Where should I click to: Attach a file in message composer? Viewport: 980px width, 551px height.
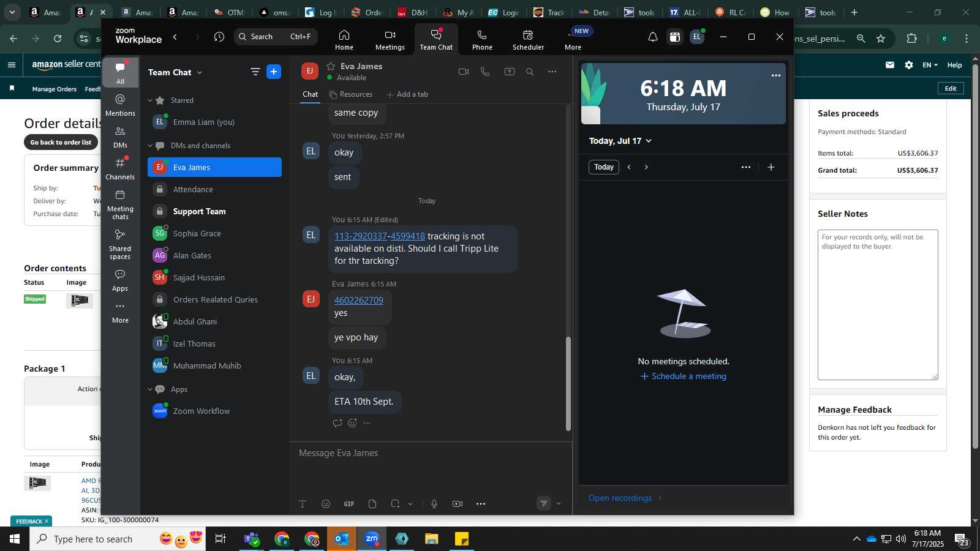372,504
